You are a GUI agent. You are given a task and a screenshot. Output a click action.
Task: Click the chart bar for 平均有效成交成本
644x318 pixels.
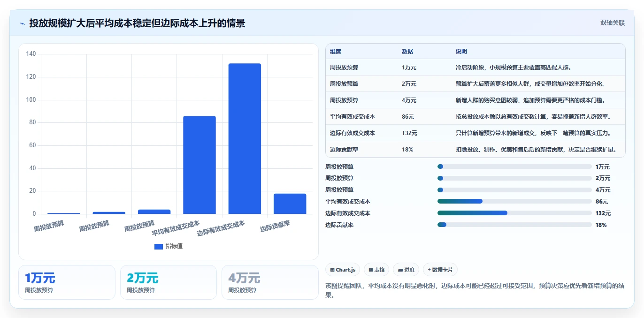[199, 165]
